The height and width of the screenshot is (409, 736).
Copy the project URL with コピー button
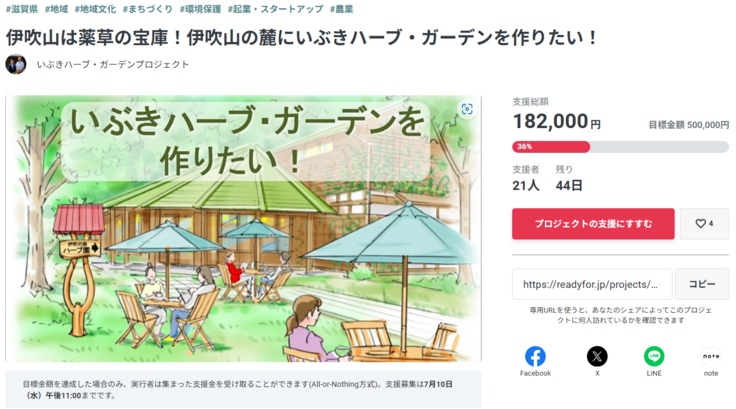pos(701,284)
